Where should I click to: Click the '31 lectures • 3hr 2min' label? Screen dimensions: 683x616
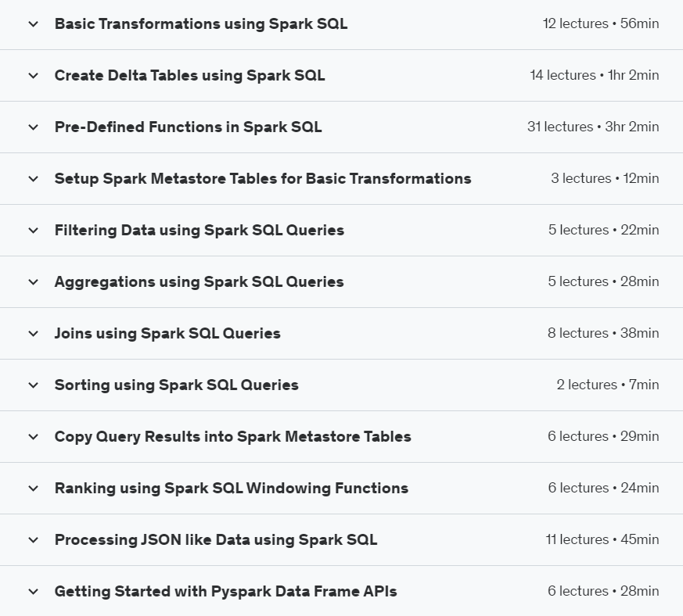coord(592,127)
